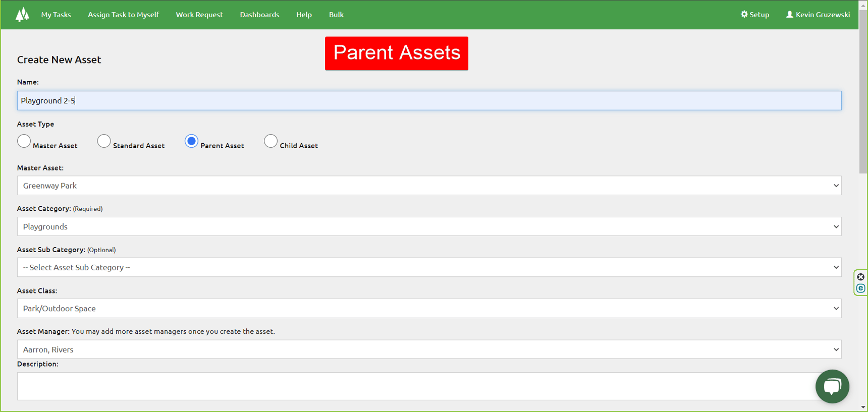This screenshot has width=868, height=412.
Task: Click the scrollbar down arrow
Action: coord(863,407)
